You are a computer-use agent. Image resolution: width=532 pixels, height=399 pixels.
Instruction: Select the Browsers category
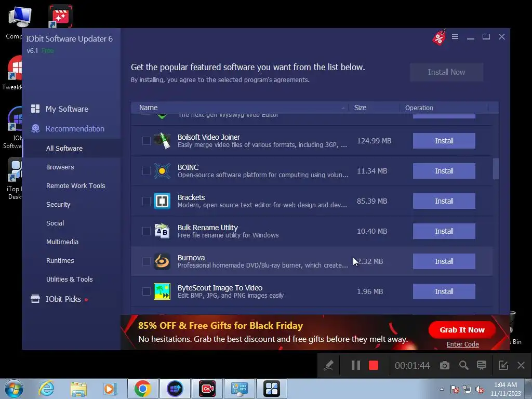[x=60, y=167]
